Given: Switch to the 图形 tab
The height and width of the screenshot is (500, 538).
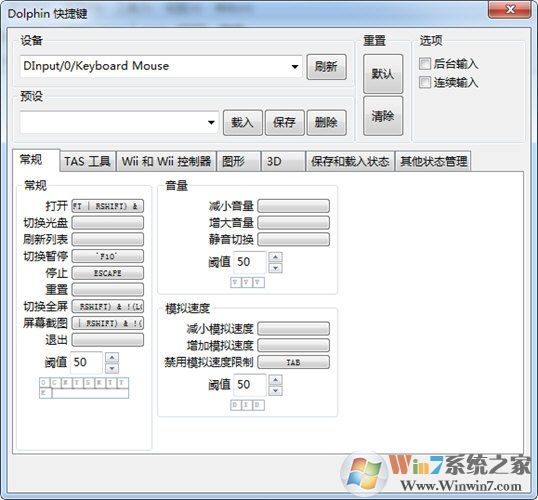Looking at the screenshot, I should (239, 161).
